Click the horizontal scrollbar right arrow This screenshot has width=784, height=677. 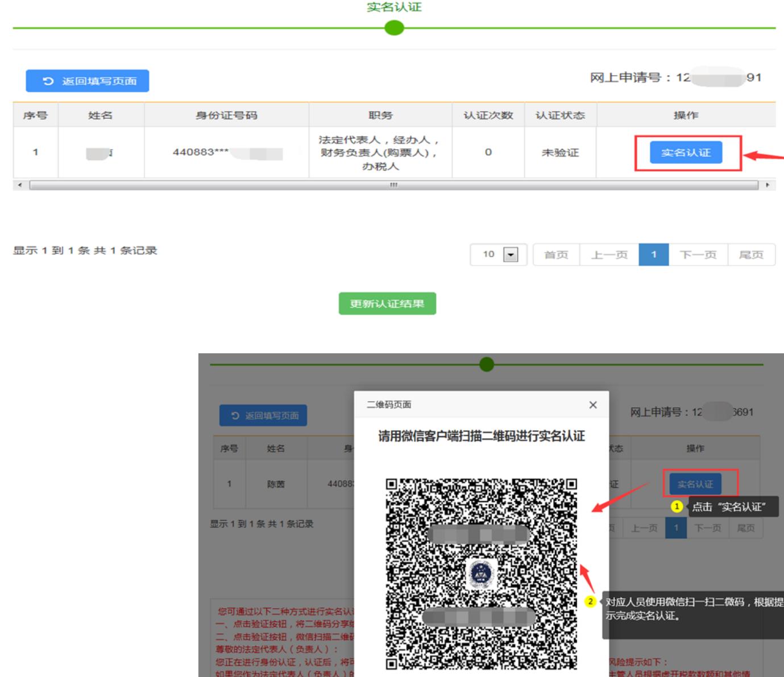pos(768,185)
